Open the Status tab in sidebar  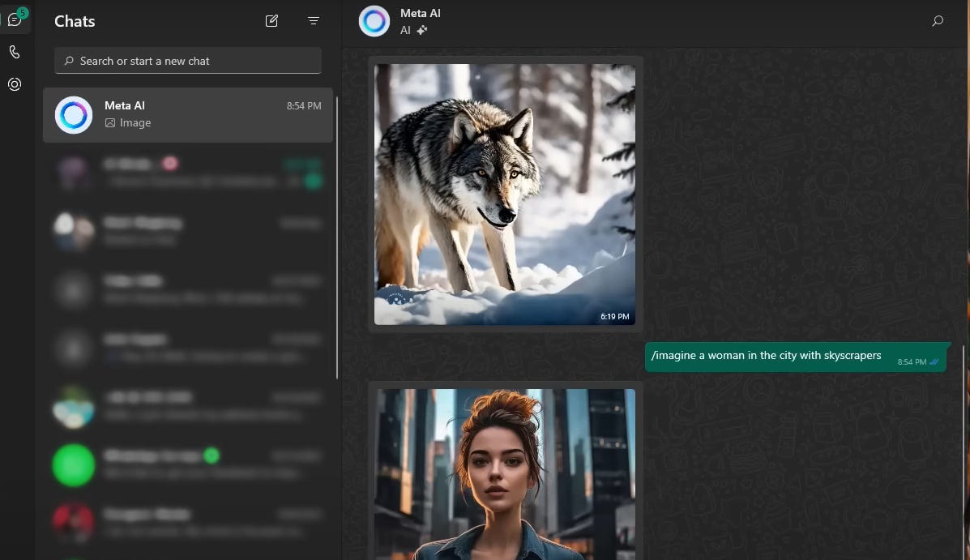(15, 84)
